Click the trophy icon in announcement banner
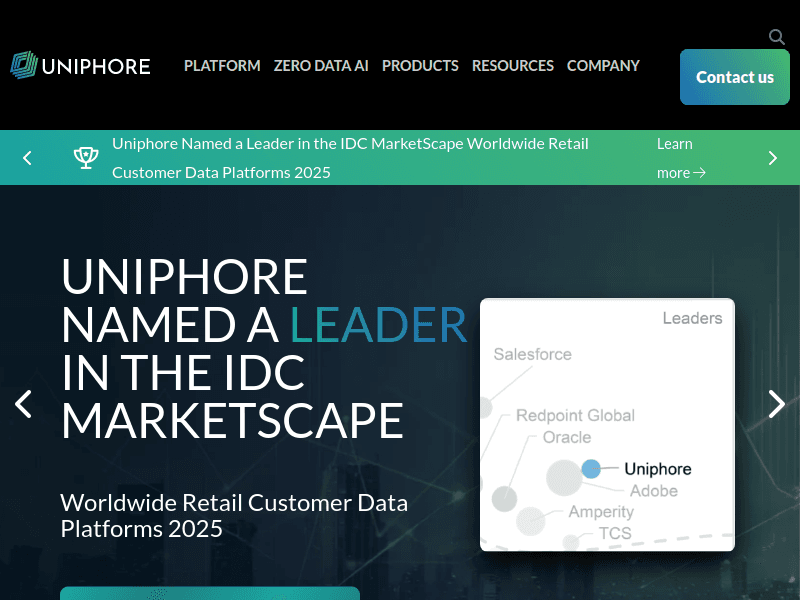The height and width of the screenshot is (600, 800). coord(86,158)
